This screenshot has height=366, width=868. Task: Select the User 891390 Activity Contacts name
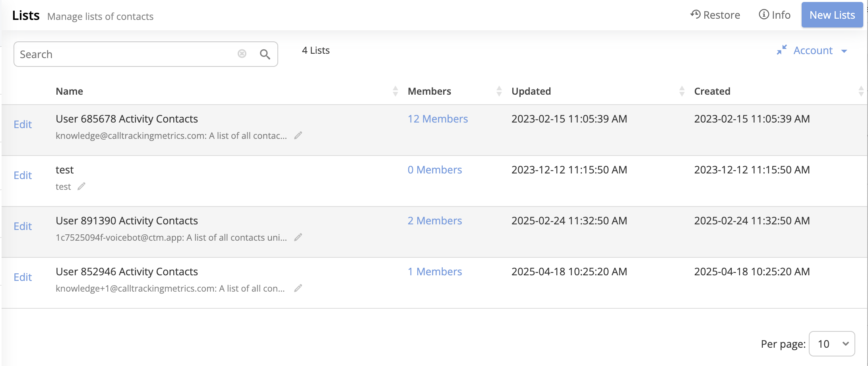tap(127, 221)
